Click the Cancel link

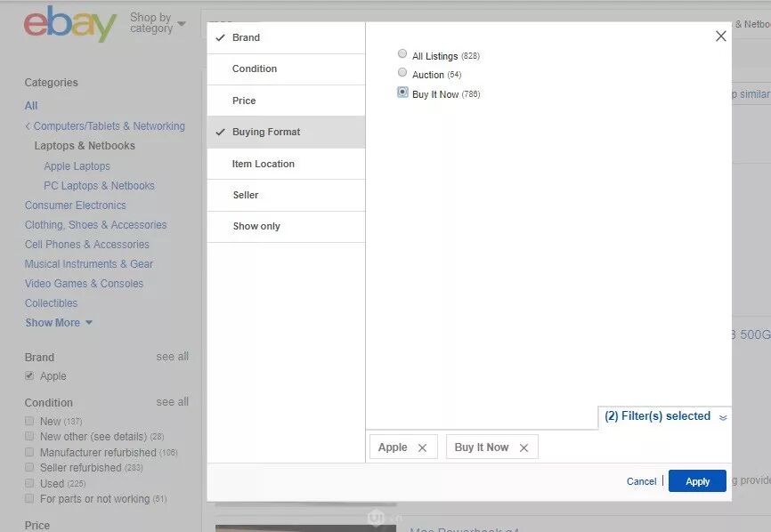pos(641,481)
